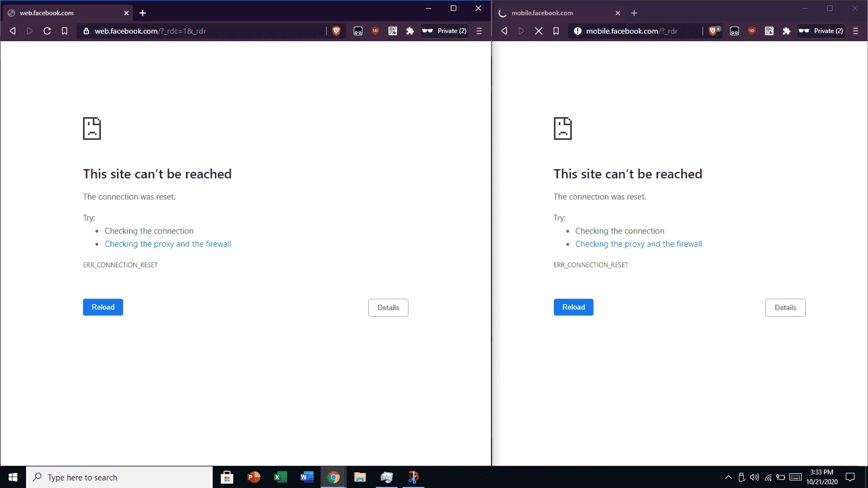Launch Microsoft Store from taskbar
868x488 pixels.
(227, 477)
